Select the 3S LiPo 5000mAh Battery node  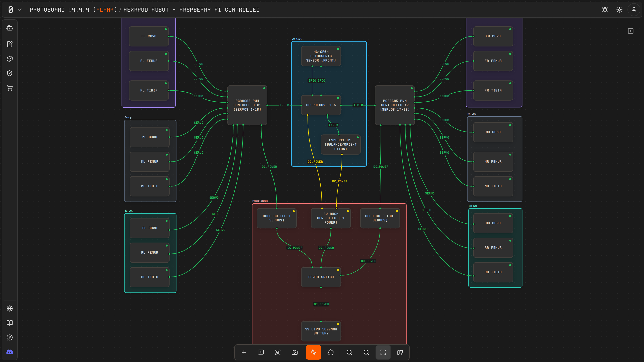pos(321,331)
